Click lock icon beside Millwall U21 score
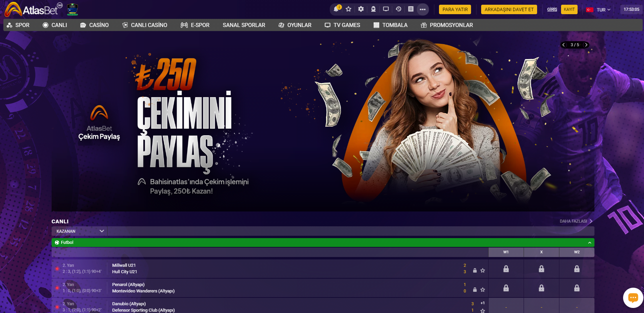This screenshot has width=644, height=313. tap(475, 271)
